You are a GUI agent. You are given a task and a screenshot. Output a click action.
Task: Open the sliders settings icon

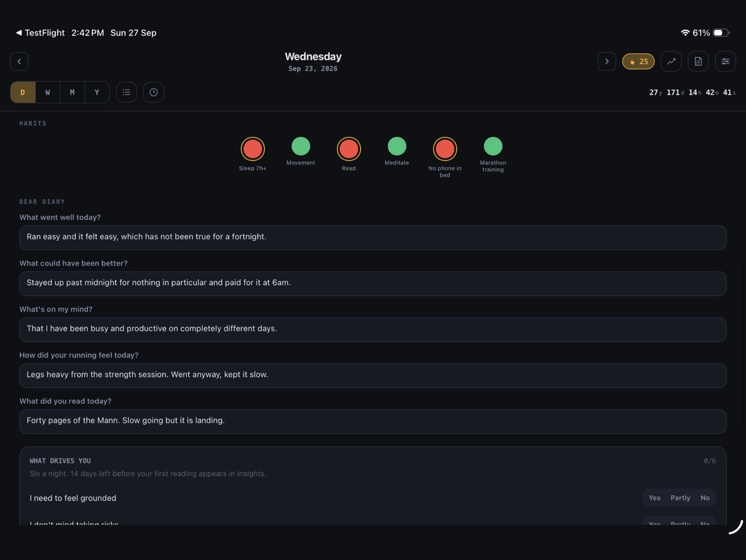pyautogui.click(x=725, y=61)
